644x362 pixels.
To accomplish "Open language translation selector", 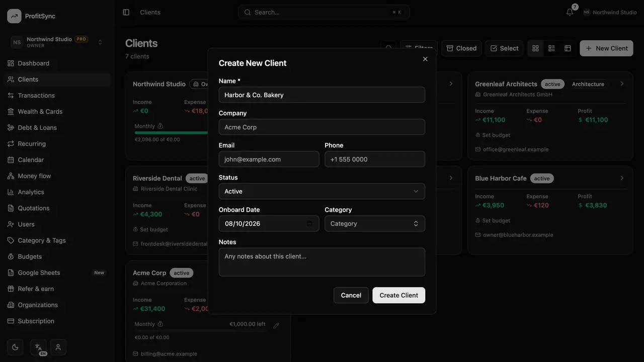I will (38, 347).
